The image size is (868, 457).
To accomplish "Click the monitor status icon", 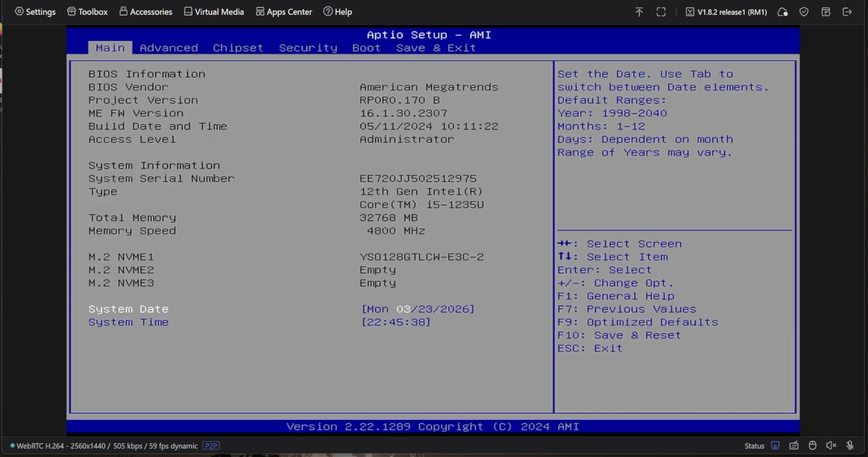I will click(x=775, y=445).
